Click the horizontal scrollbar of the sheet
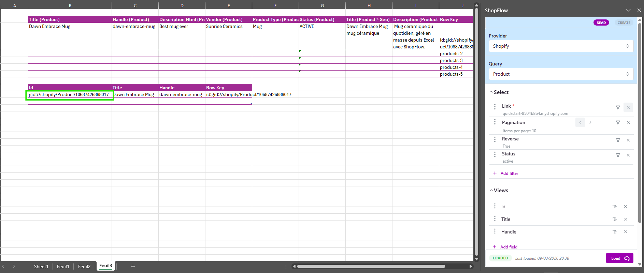Screen dimensions: 644x273 (x=371, y=267)
